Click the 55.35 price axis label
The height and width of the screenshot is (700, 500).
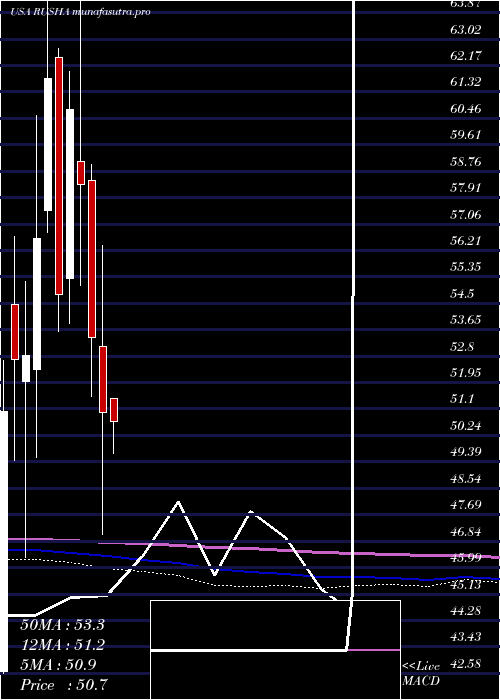466,267
